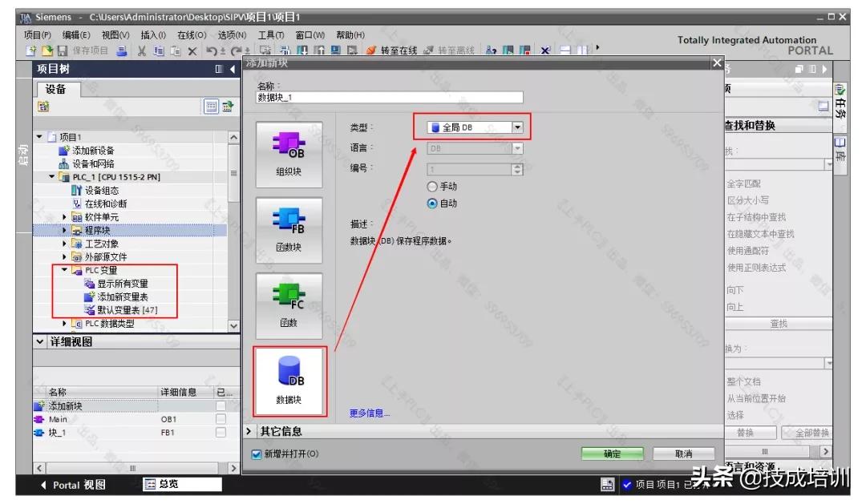Screen dimensions: 866x504
Task: Click the 名称 input field 数据块_1
Action: coord(390,97)
